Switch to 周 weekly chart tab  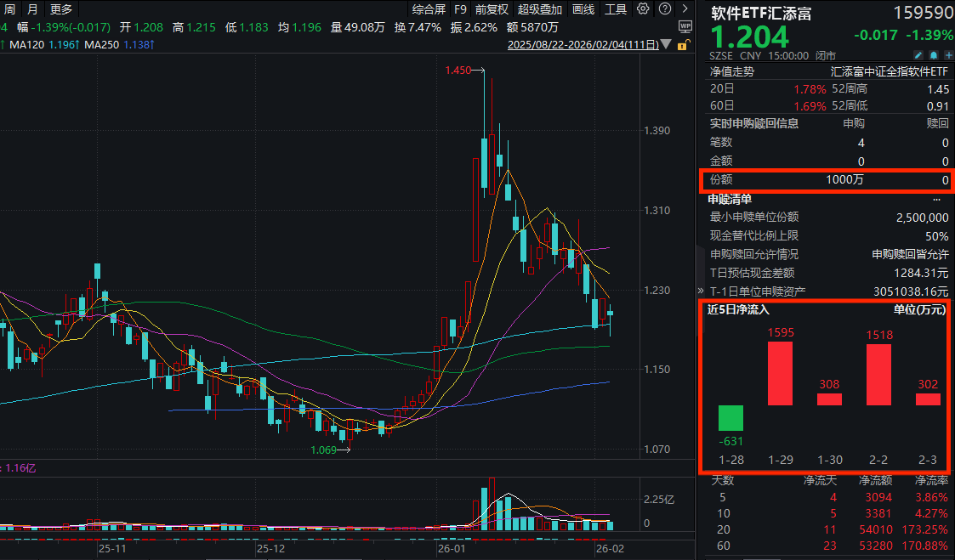pyautogui.click(x=9, y=8)
